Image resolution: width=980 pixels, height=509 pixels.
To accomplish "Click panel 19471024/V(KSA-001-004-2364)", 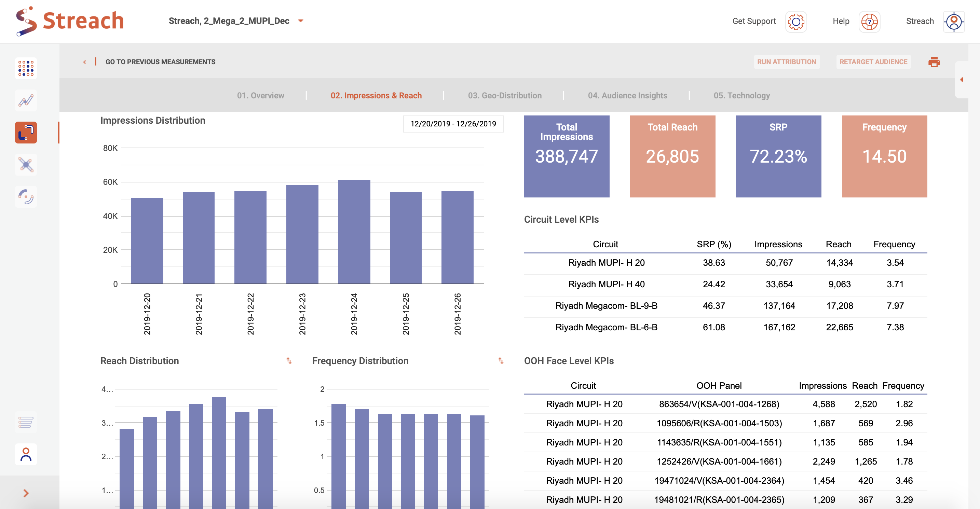I will point(719,480).
